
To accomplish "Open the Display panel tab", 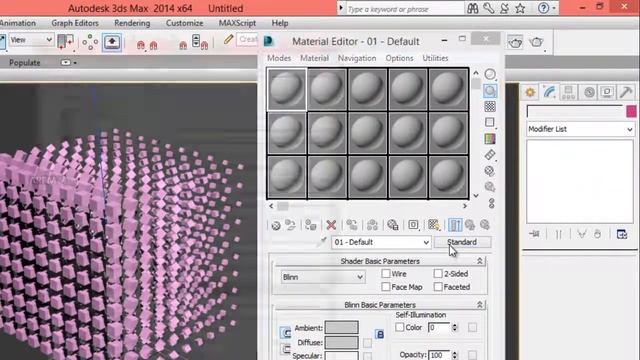I will (x=607, y=93).
